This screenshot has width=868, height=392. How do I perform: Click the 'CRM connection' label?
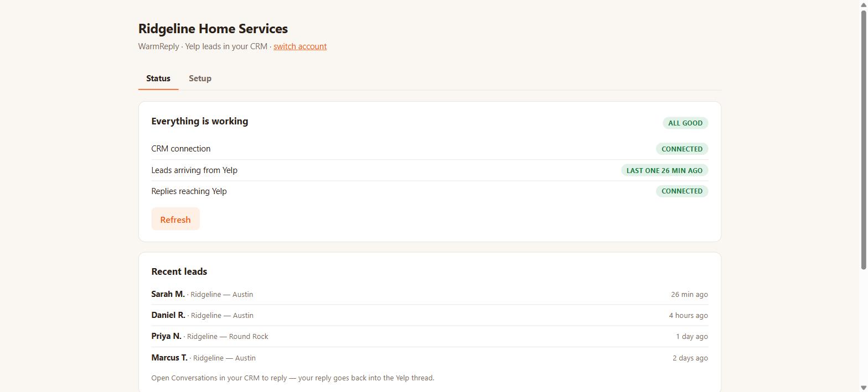click(x=181, y=149)
